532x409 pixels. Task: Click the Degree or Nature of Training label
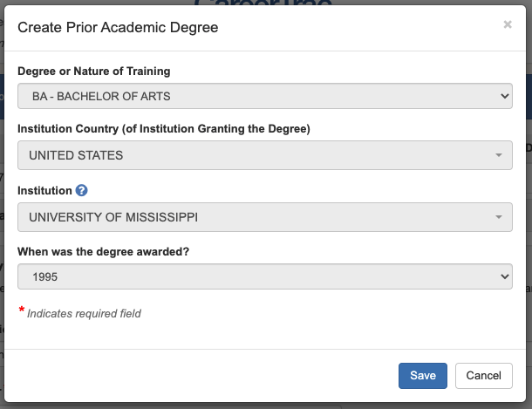coord(94,71)
